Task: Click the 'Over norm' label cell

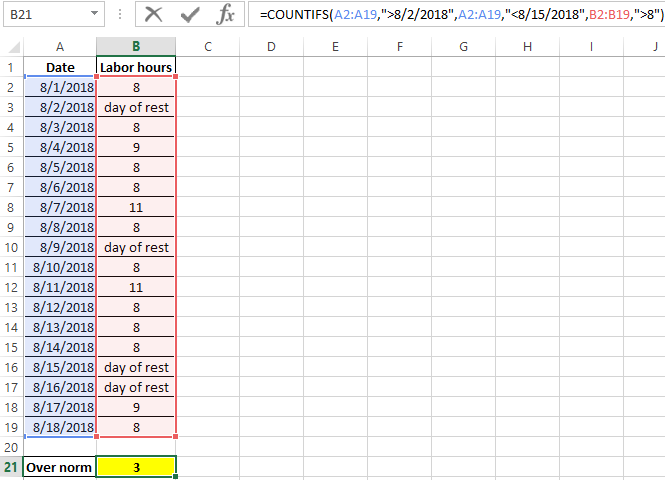Action: tap(60, 467)
